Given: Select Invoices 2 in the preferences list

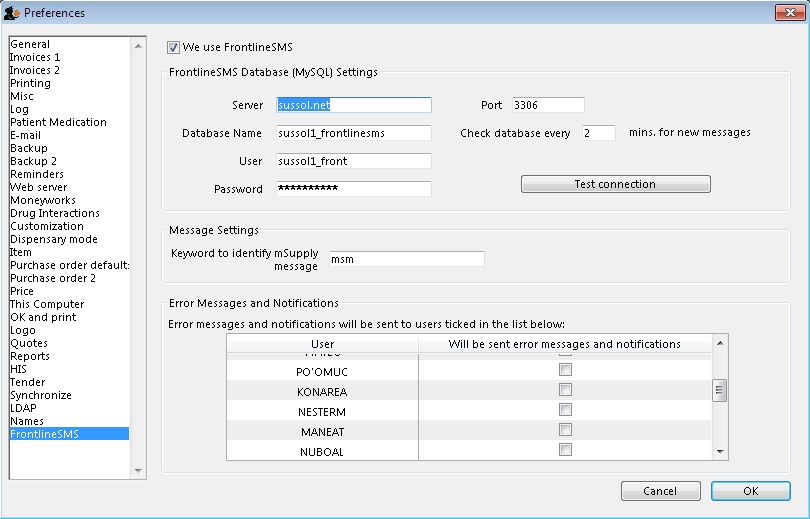Looking at the screenshot, I should point(69,70).
